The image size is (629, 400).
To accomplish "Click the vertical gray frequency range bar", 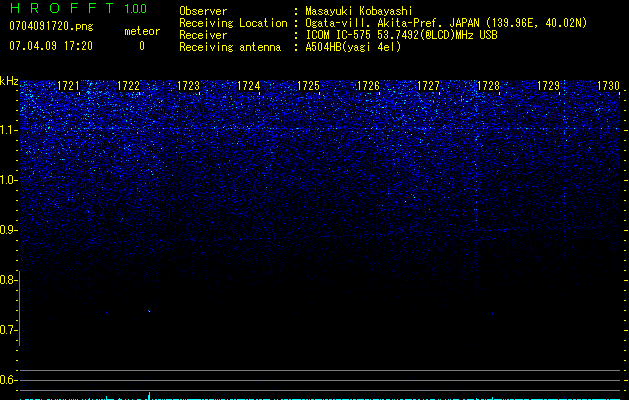I will (20, 308).
